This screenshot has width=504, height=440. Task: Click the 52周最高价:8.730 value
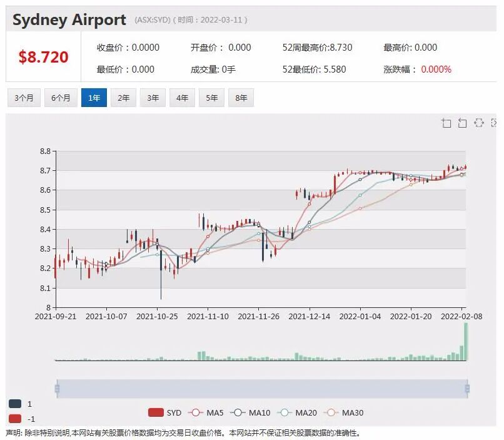point(317,48)
